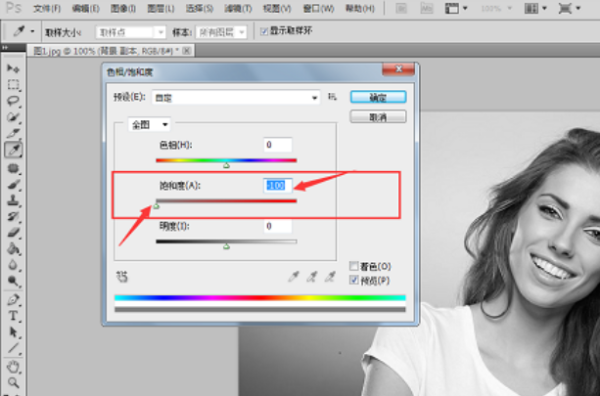This screenshot has height=396, width=600.
Task: Select the History Brush tool
Action: tap(13, 216)
